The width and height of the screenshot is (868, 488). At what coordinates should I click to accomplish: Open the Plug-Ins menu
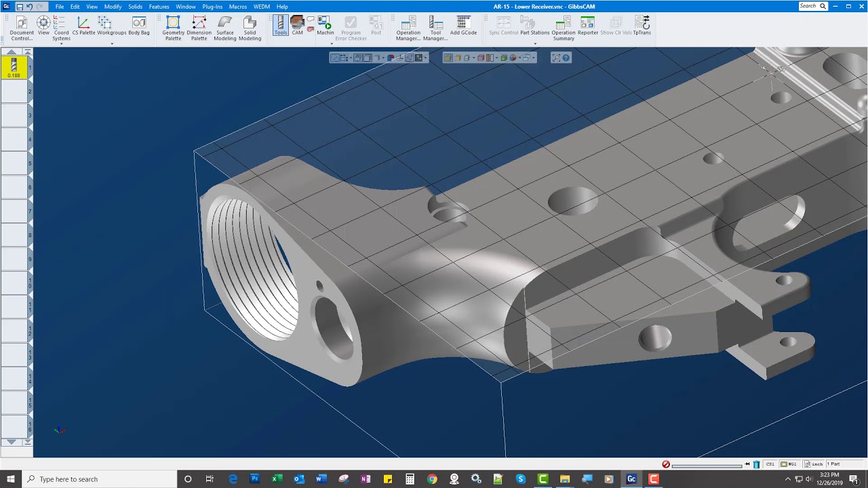coord(212,7)
